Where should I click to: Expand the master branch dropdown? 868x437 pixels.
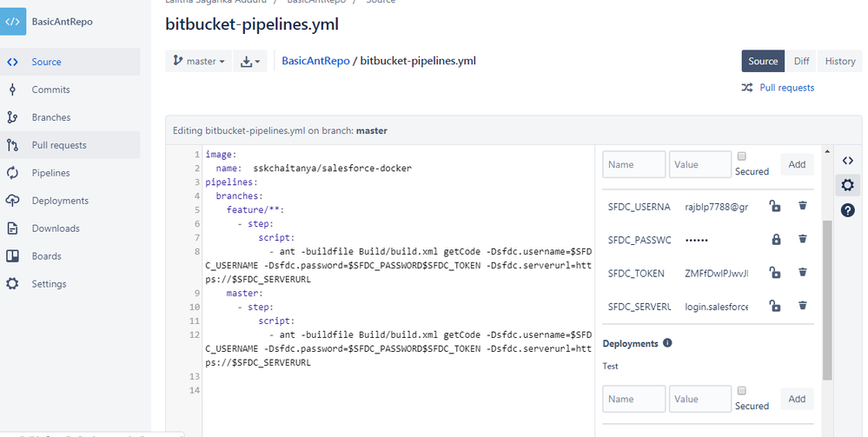click(x=199, y=61)
